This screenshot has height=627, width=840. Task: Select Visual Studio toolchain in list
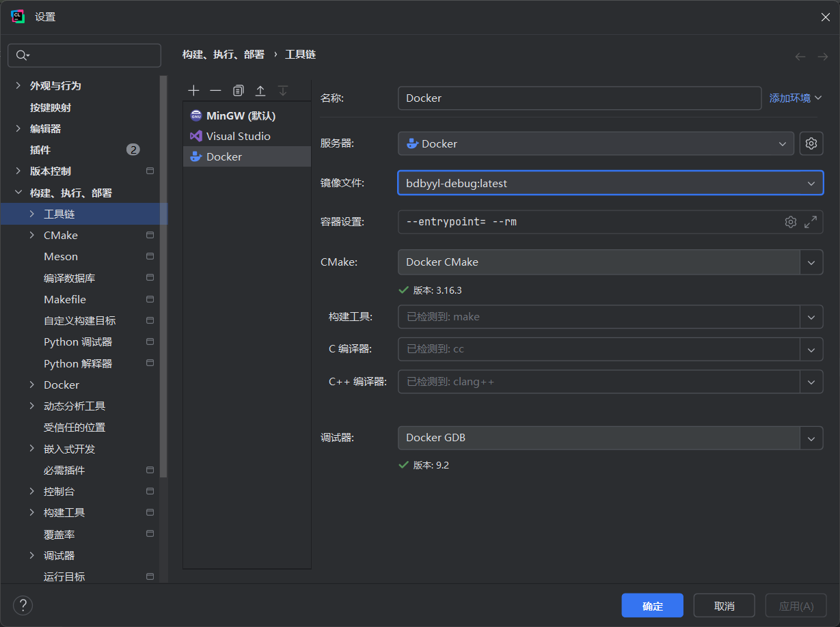click(238, 137)
